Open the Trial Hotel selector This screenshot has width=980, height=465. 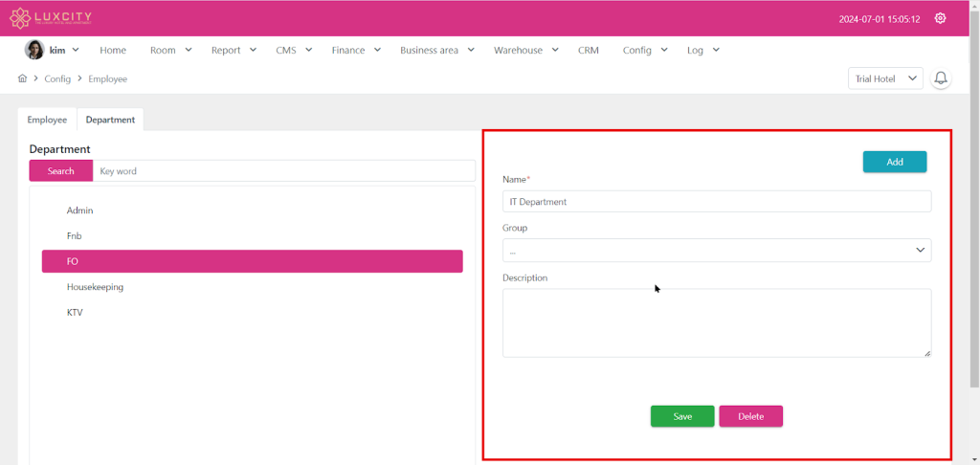point(885,78)
